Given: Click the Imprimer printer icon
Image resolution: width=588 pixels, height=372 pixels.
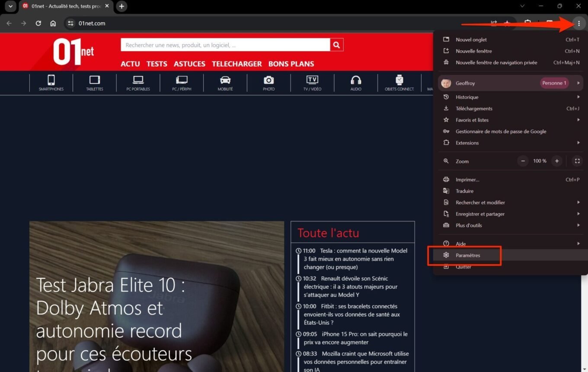Looking at the screenshot, I should [446, 180].
